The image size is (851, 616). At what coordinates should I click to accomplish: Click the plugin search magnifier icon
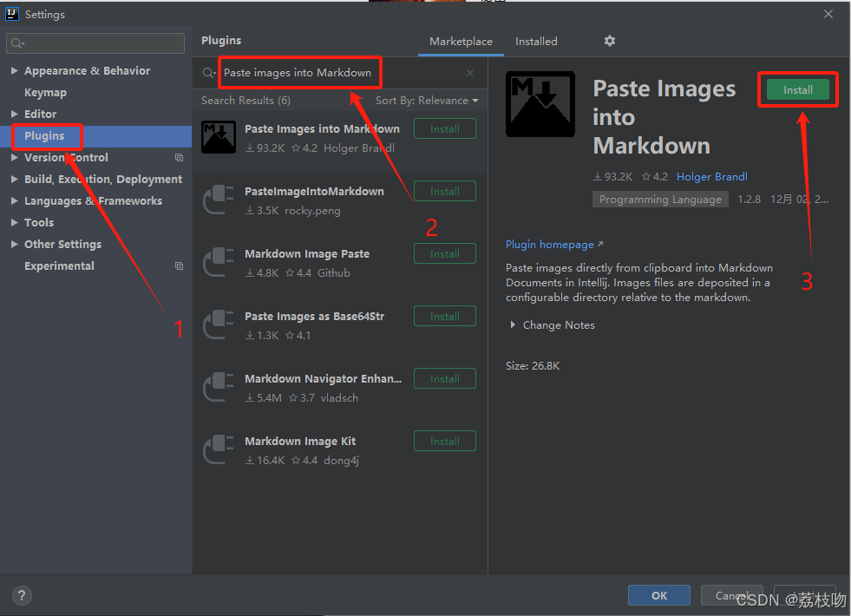tap(208, 73)
